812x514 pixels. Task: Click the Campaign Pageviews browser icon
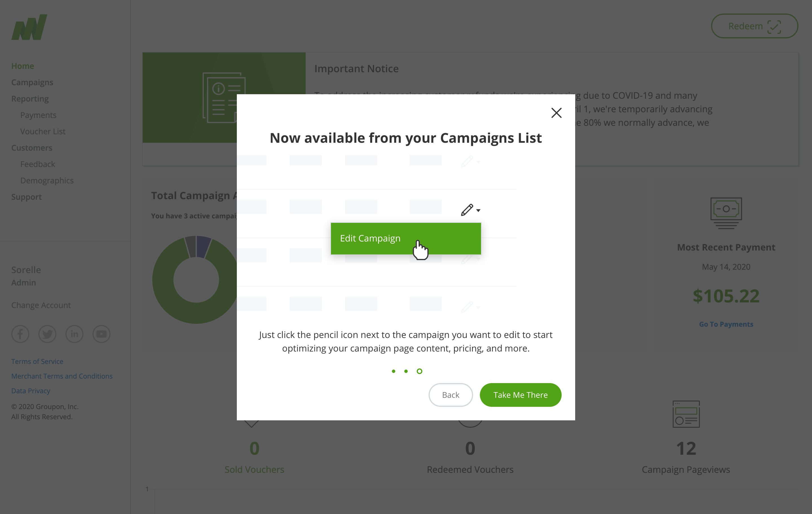pyautogui.click(x=686, y=414)
